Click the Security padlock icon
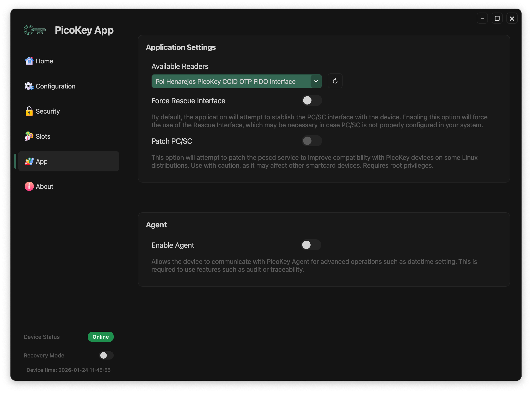This screenshot has height=393, width=532. pos(29,111)
